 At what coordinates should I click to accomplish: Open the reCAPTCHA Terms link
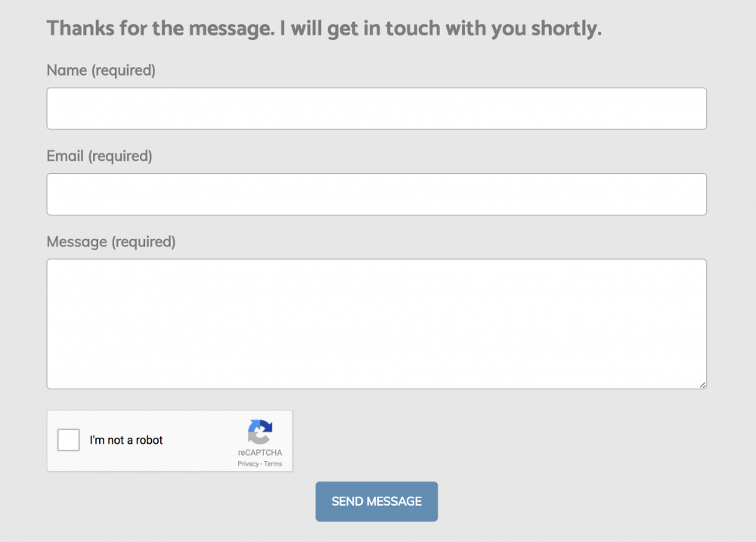pos(273,464)
